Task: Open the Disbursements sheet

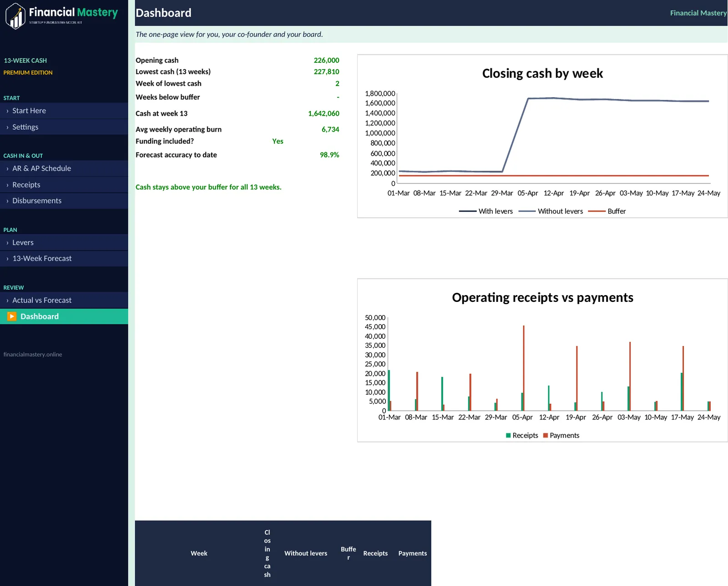Action: 64,201
